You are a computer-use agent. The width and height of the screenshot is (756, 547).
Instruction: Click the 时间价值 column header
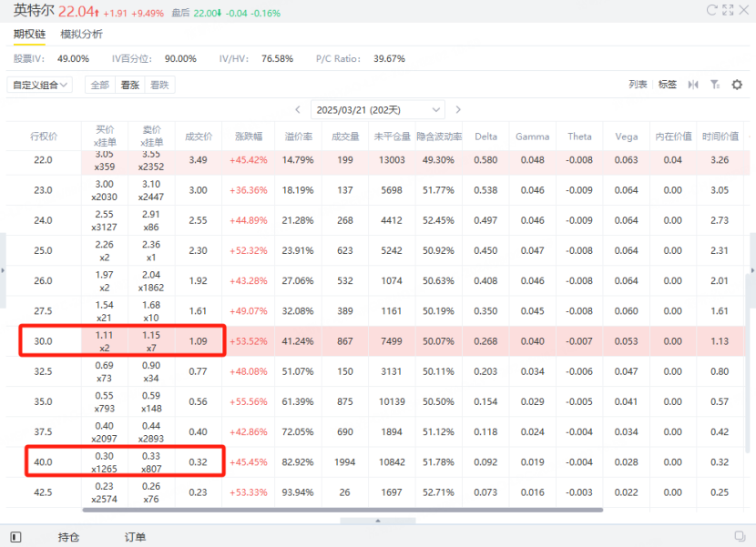720,137
